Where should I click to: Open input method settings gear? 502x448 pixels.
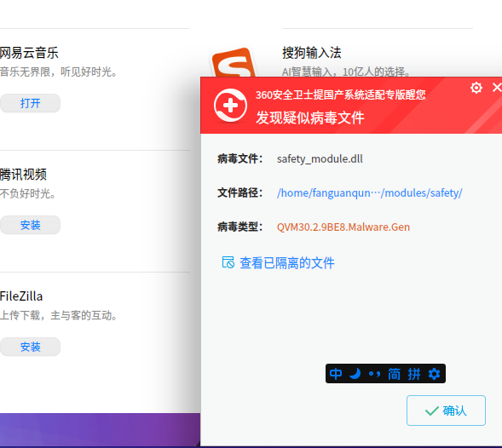click(x=434, y=374)
